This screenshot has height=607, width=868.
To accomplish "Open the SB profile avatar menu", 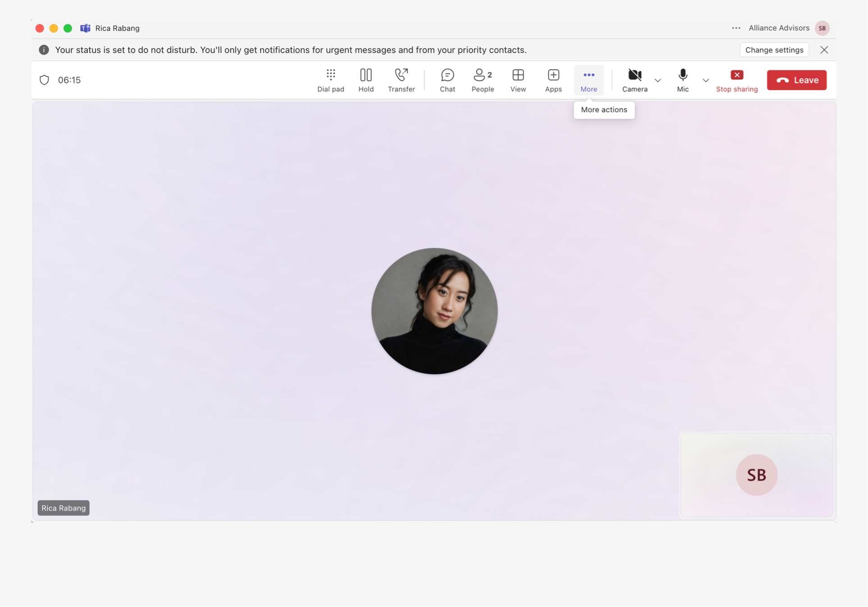I will click(x=822, y=28).
